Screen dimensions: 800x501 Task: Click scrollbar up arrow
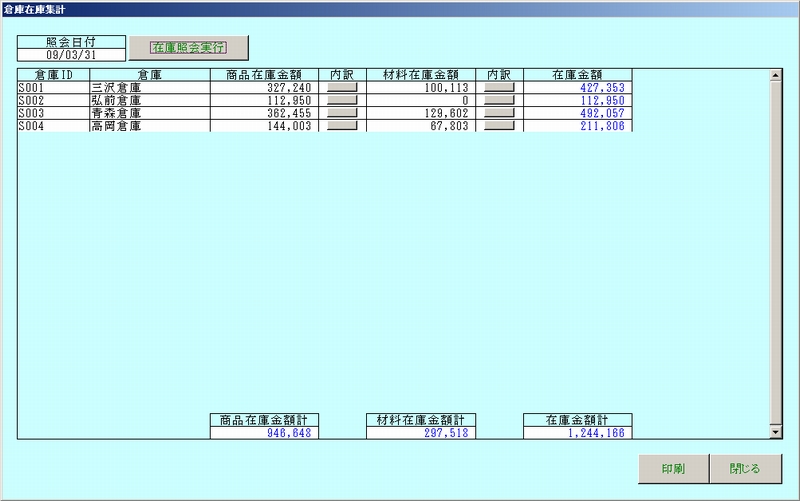click(774, 75)
